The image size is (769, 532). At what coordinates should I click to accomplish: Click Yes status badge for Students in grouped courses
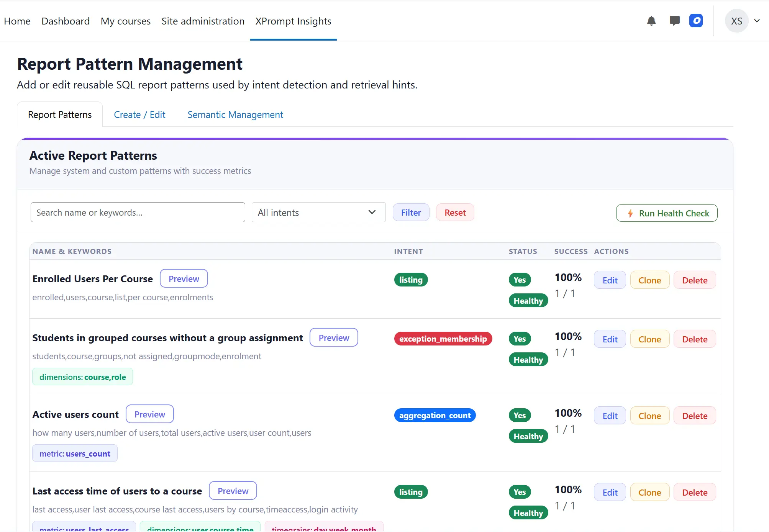(x=520, y=339)
